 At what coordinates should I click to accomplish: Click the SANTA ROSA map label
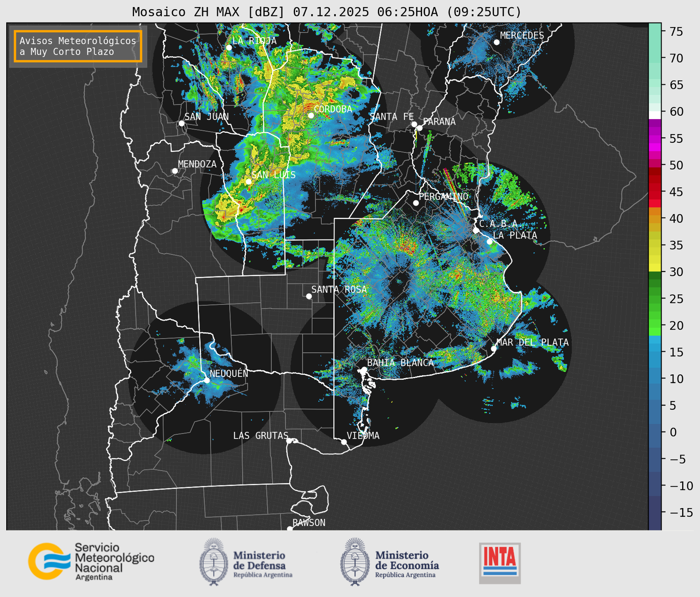339,289
